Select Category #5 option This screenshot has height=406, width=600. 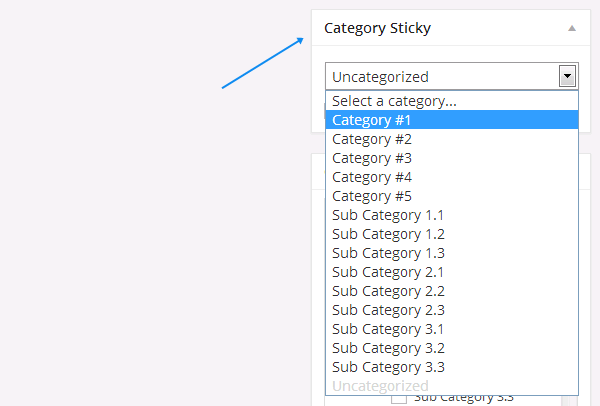(x=452, y=196)
